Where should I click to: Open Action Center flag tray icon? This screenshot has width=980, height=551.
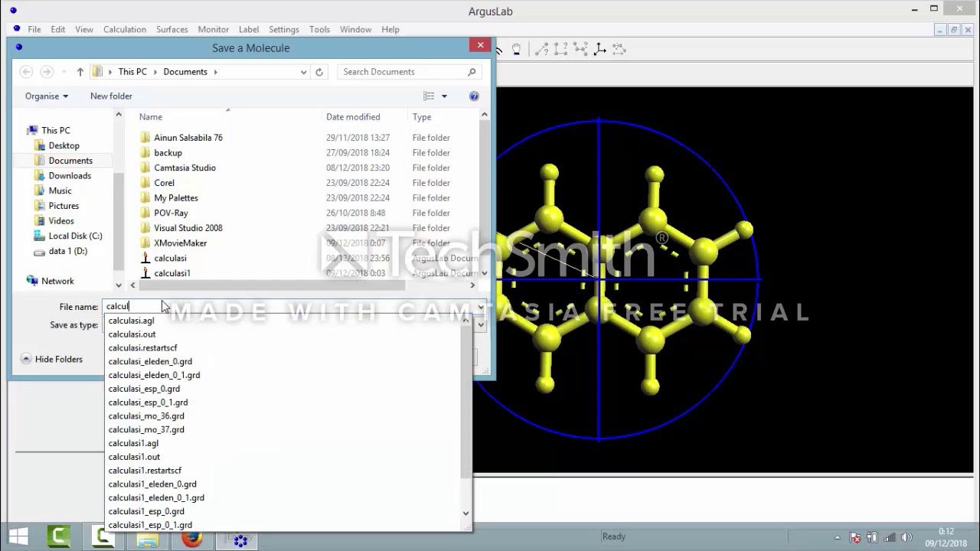click(x=856, y=537)
